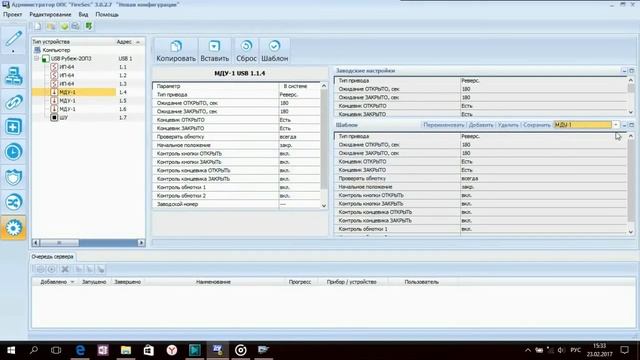Click down arrow of template table scrollbar
The height and width of the screenshot is (360, 640).
(631, 232)
